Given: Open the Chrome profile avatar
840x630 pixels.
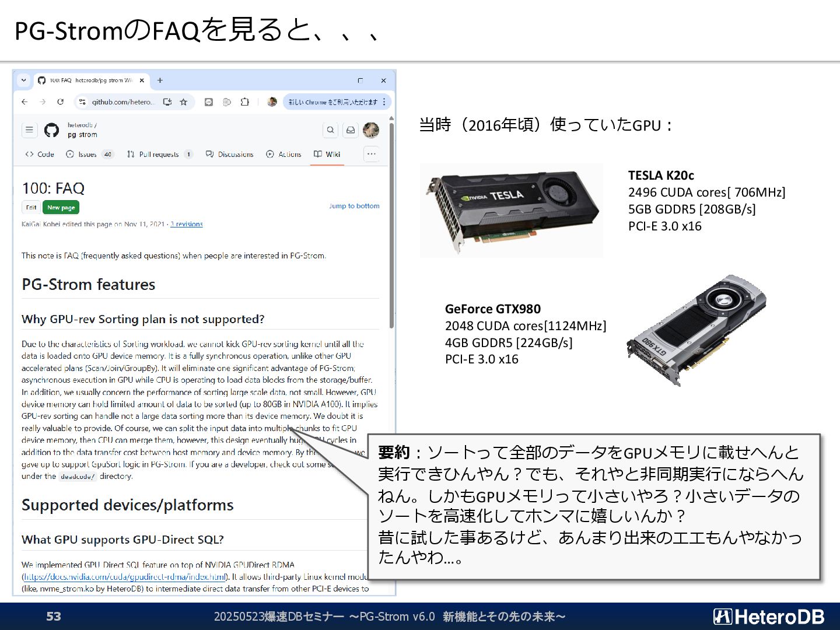Looking at the screenshot, I should (272, 101).
